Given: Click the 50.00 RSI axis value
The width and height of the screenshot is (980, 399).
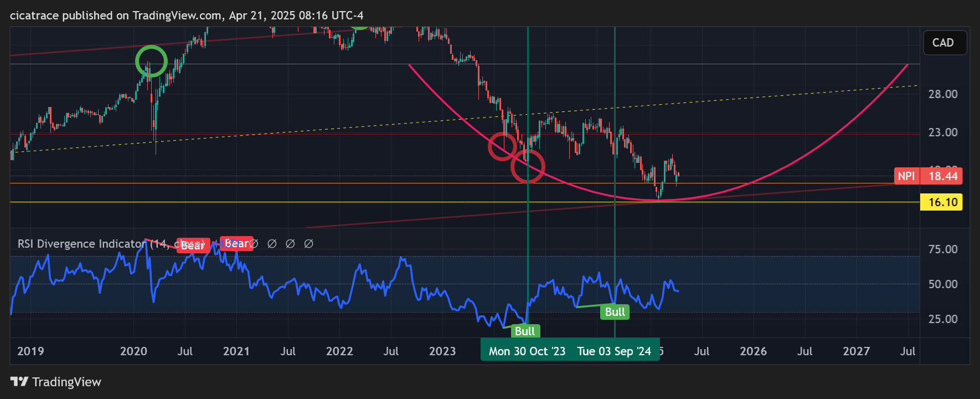Looking at the screenshot, I should (x=943, y=284).
